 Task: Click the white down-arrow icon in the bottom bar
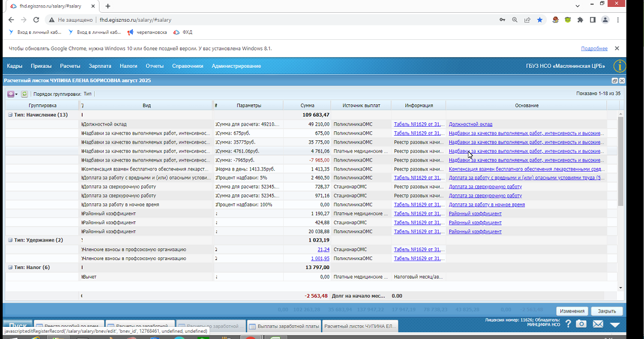pos(614,324)
